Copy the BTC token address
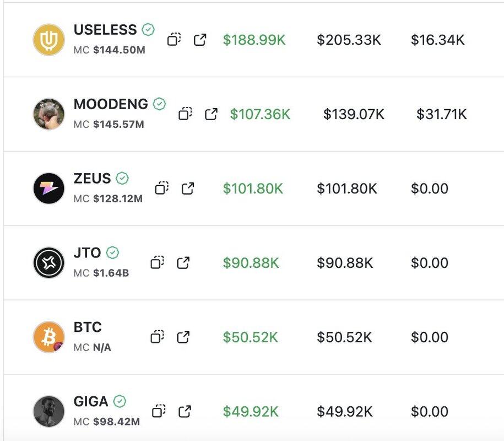This screenshot has height=441, width=504. (x=157, y=337)
